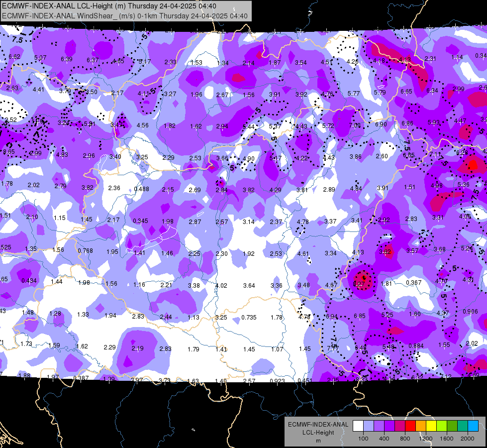Click the legend label 1200
This screenshot has height=448, width=487.
tap(426, 439)
